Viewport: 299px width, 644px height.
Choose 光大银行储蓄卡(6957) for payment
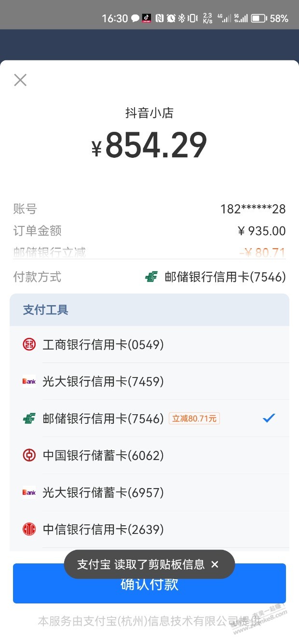149,492
